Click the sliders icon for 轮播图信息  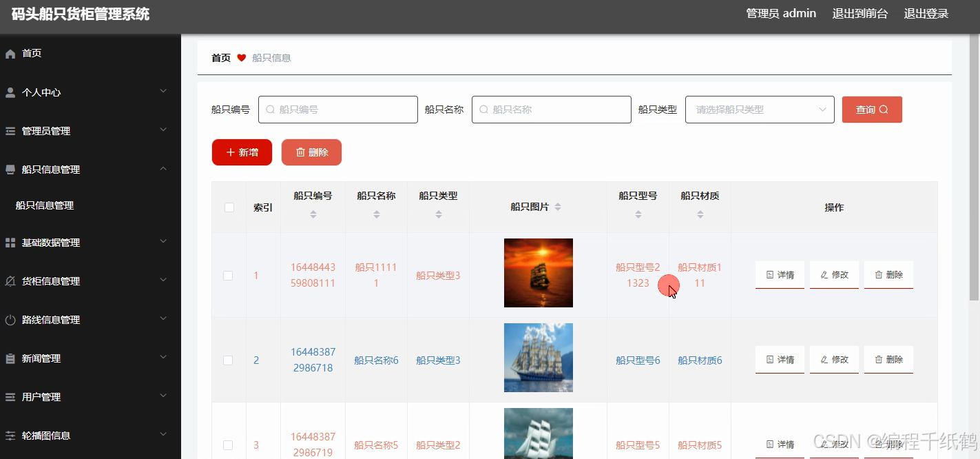[x=10, y=436]
